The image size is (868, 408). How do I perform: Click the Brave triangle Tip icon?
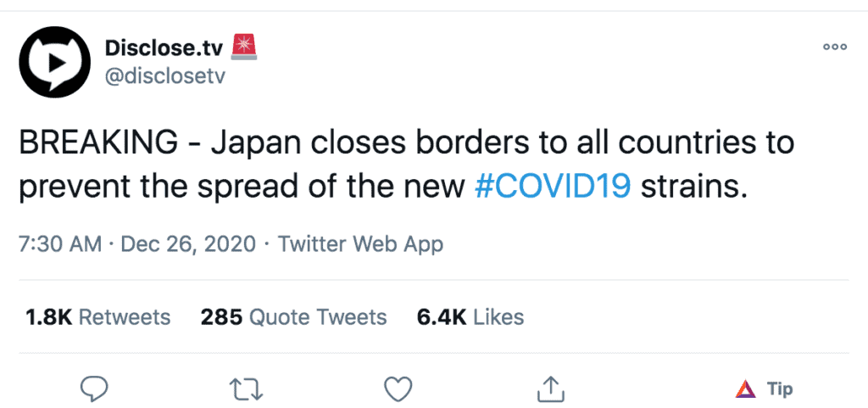[746, 388]
